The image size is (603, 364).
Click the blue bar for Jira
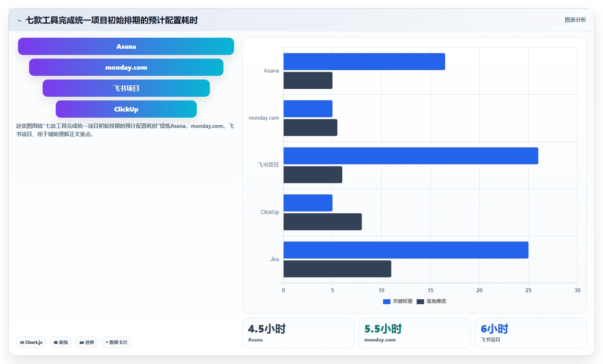point(406,250)
